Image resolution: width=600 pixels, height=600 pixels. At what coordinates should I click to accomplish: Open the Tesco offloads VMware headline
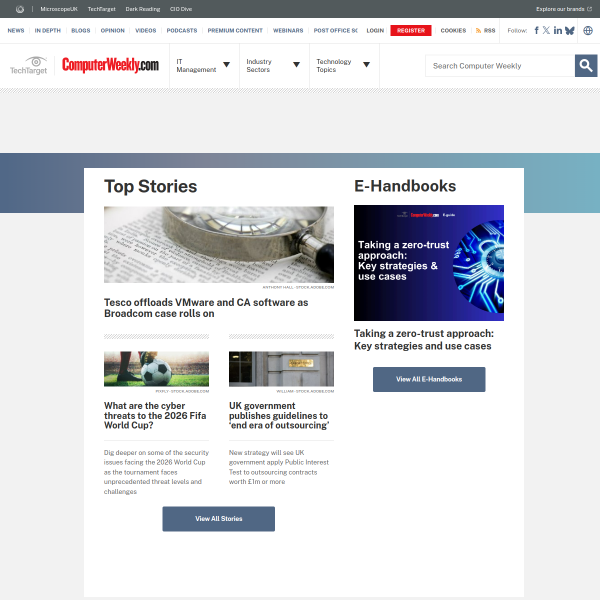click(x=206, y=308)
